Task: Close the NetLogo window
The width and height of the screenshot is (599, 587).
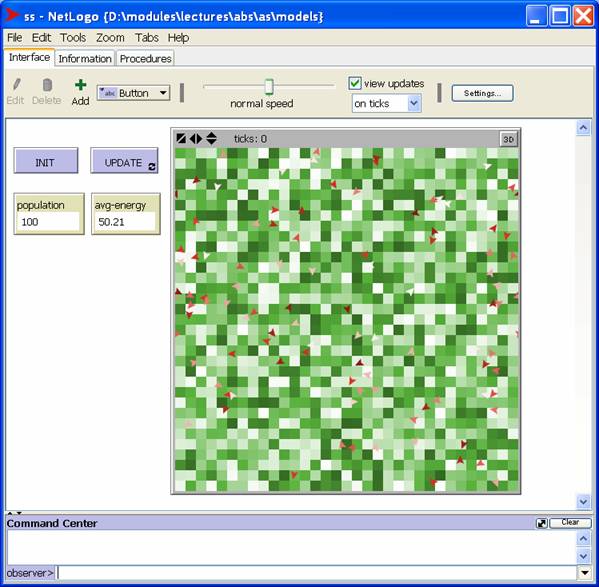Action: [583, 16]
